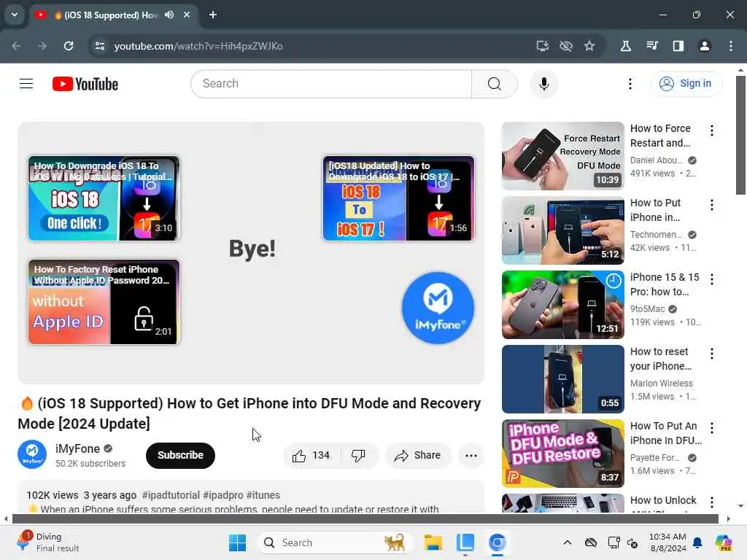Click the Sign in button
747x560 pixels.
pos(686,83)
